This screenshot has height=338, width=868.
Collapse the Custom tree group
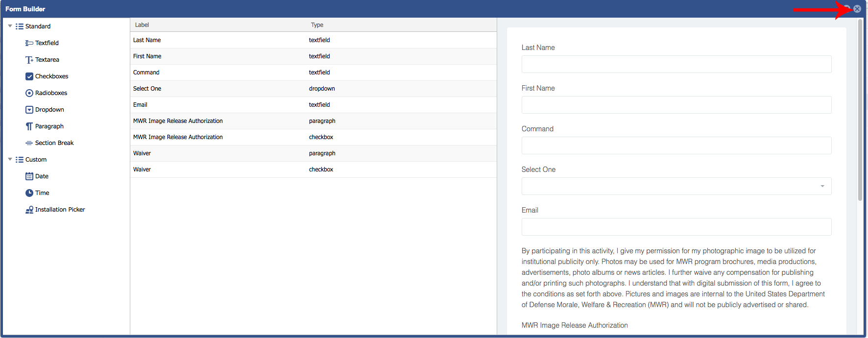10,159
